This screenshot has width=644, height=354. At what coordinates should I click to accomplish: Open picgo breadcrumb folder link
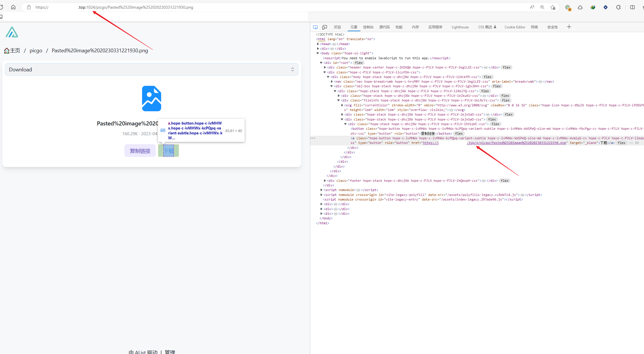click(x=36, y=51)
